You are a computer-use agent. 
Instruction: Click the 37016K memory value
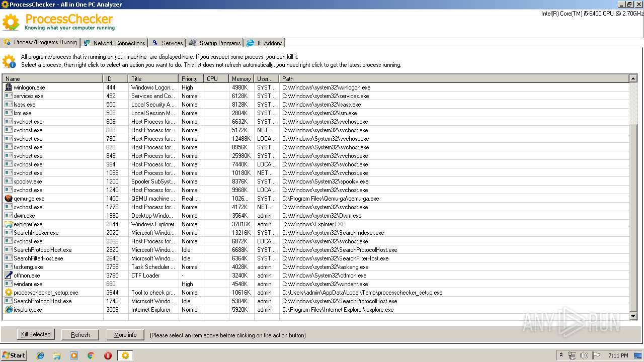pyautogui.click(x=241, y=224)
